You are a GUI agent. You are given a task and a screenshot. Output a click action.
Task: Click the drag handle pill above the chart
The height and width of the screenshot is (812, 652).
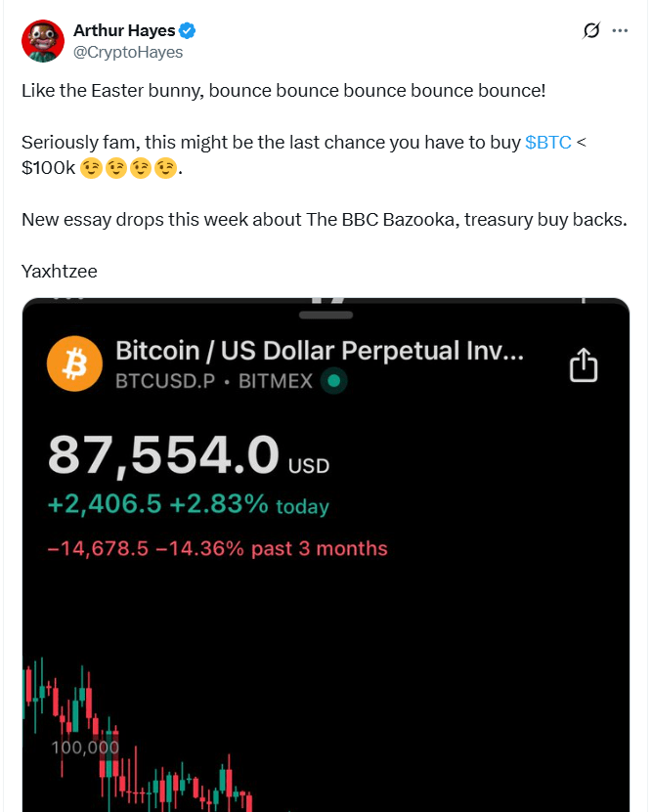pyautogui.click(x=325, y=316)
